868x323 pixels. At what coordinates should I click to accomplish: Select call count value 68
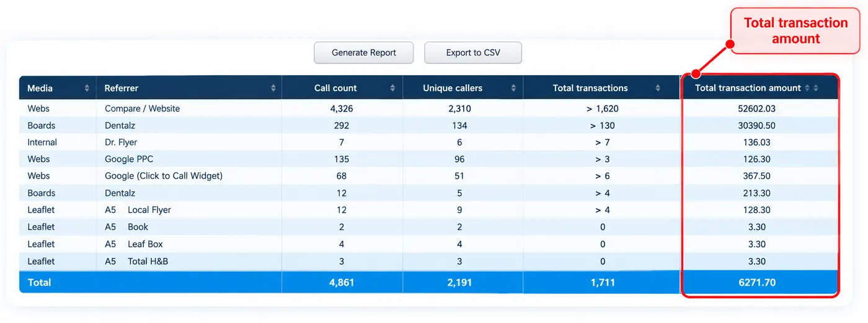(342, 176)
